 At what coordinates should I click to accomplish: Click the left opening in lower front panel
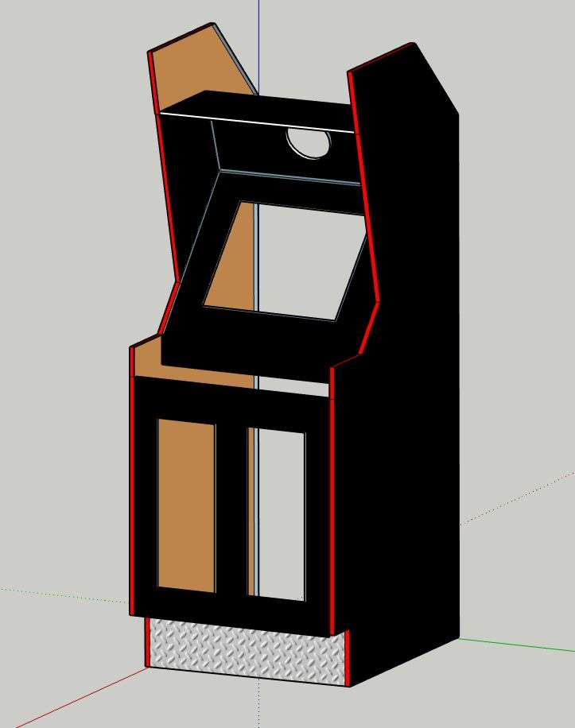pos(186,505)
